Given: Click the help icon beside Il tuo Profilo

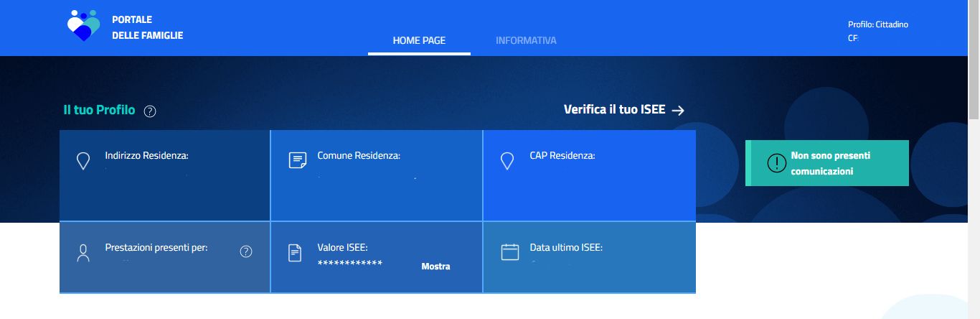Looking at the screenshot, I should (150, 111).
